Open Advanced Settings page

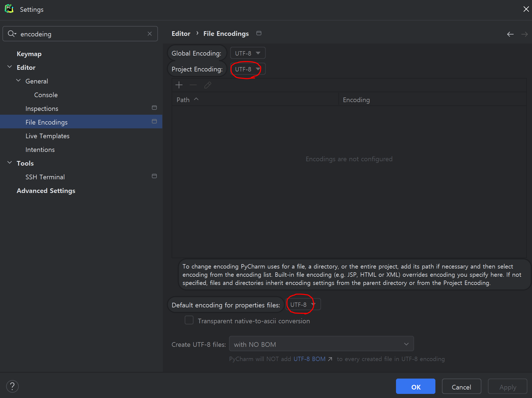click(46, 191)
